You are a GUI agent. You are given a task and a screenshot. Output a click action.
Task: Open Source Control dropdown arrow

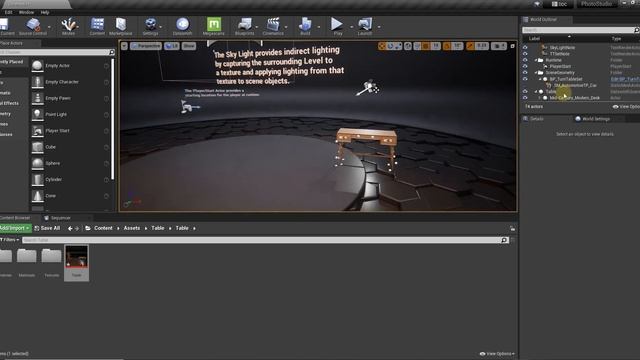(x=49, y=27)
